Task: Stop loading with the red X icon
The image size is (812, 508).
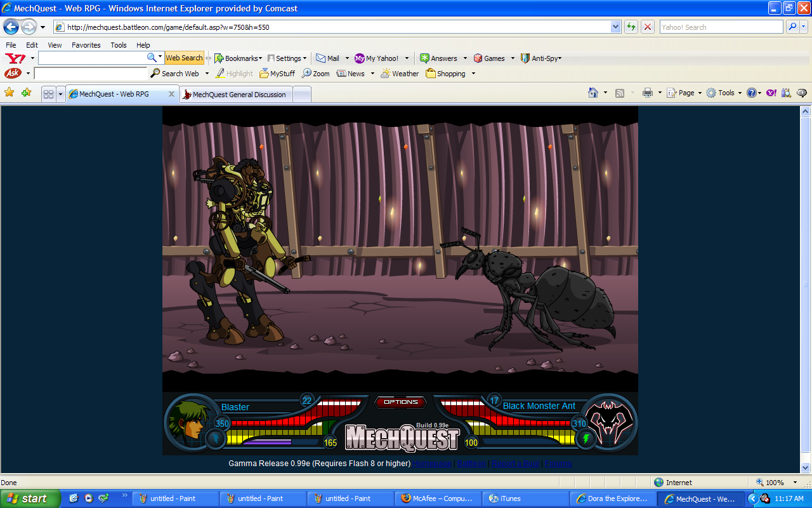Action: point(648,27)
